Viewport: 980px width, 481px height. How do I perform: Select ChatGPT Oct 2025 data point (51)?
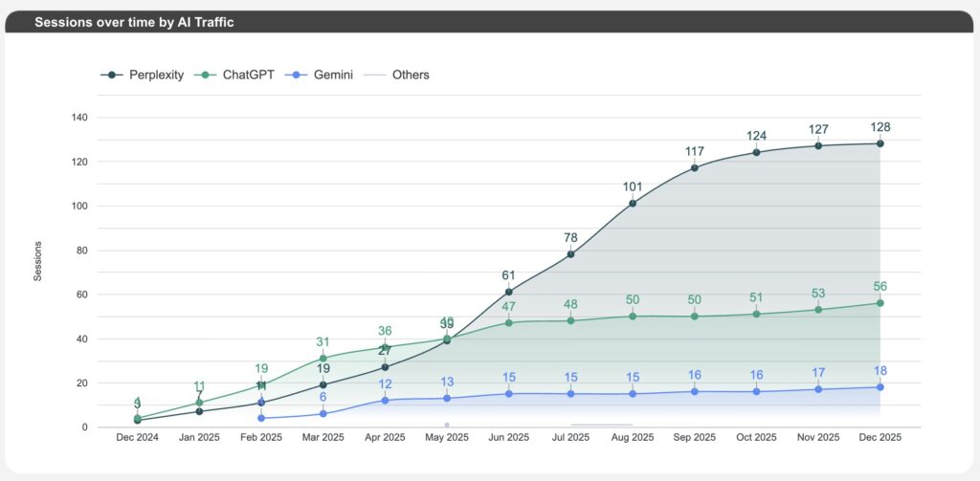coord(756,315)
